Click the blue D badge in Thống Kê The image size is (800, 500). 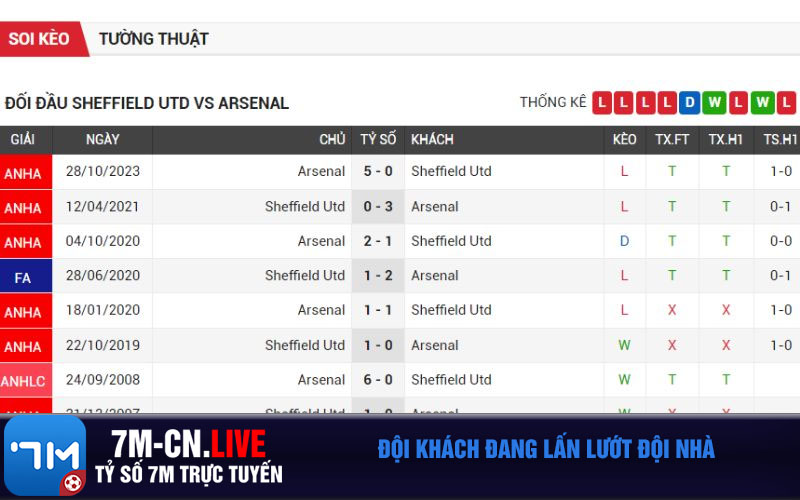coord(689,103)
